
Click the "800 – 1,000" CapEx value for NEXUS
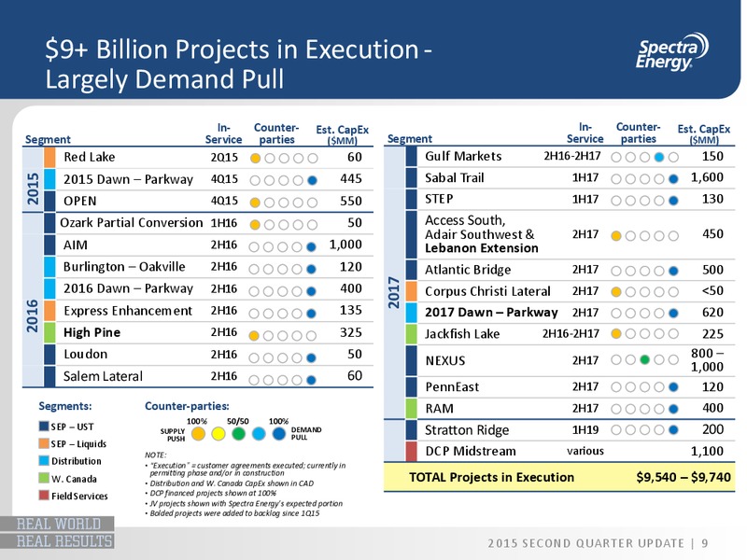pos(707,360)
